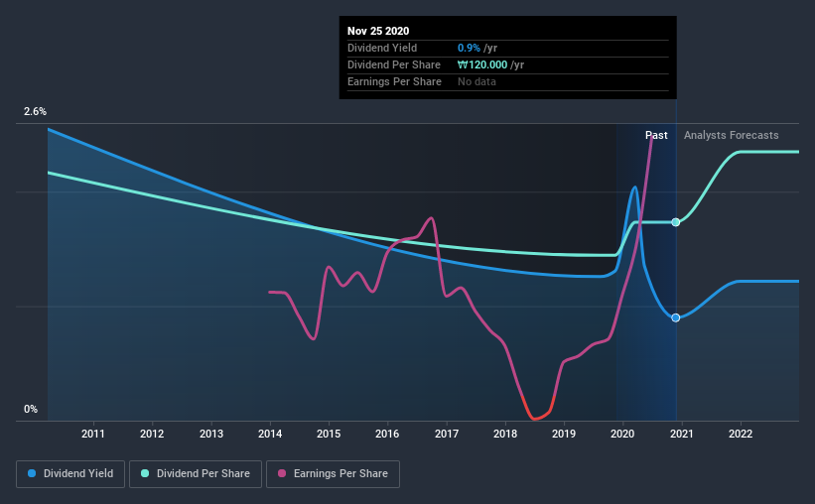
Task: Click the 2021 x-axis label
Action: 681,434
